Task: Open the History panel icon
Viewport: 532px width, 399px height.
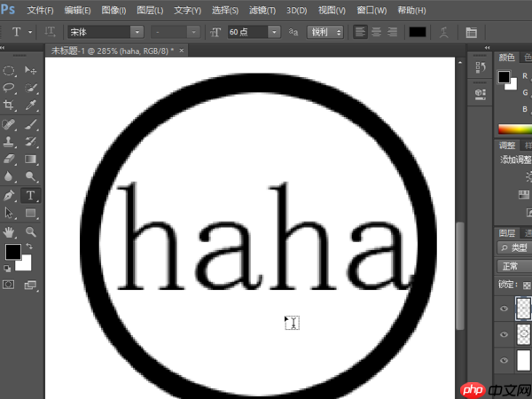Action: coord(480,67)
